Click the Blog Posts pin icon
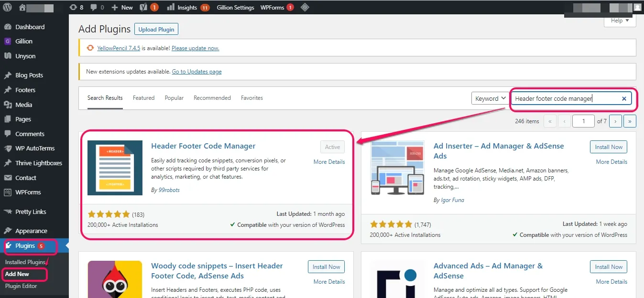The height and width of the screenshot is (298, 644). 8,75
